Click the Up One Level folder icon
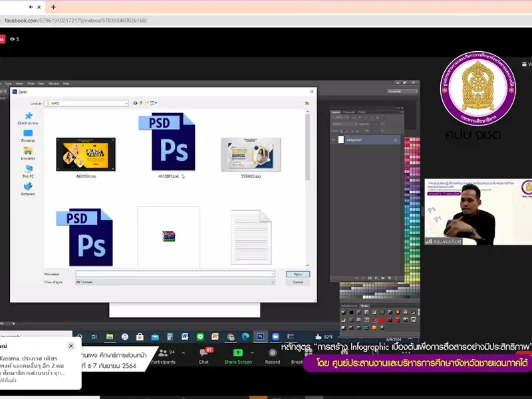 (141, 103)
